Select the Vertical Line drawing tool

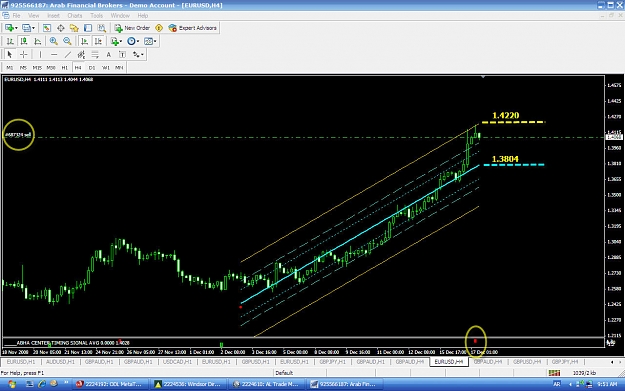(x=40, y=55)
